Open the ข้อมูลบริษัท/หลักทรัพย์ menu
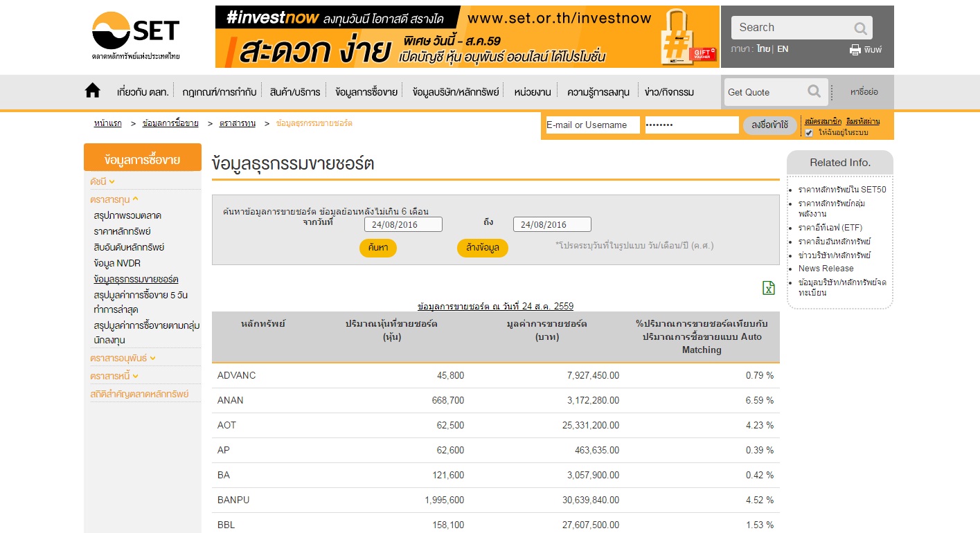The image size is (980, 533). pos(456,91)
